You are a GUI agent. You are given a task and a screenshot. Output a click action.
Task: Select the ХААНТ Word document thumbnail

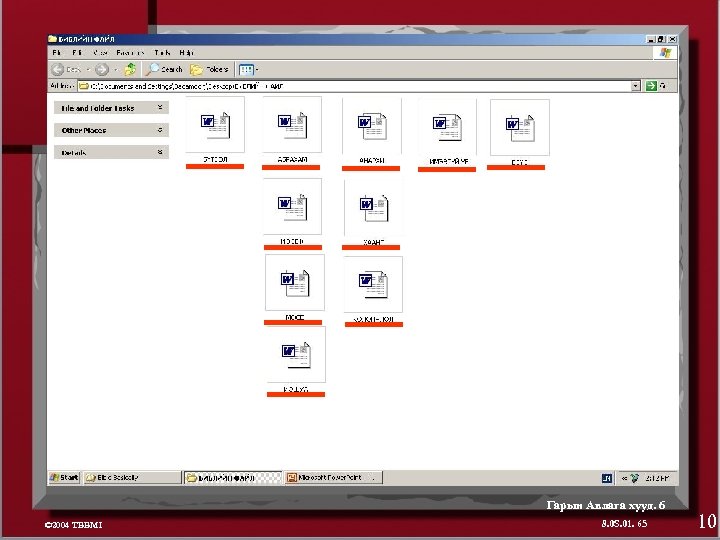pos(373,207)
